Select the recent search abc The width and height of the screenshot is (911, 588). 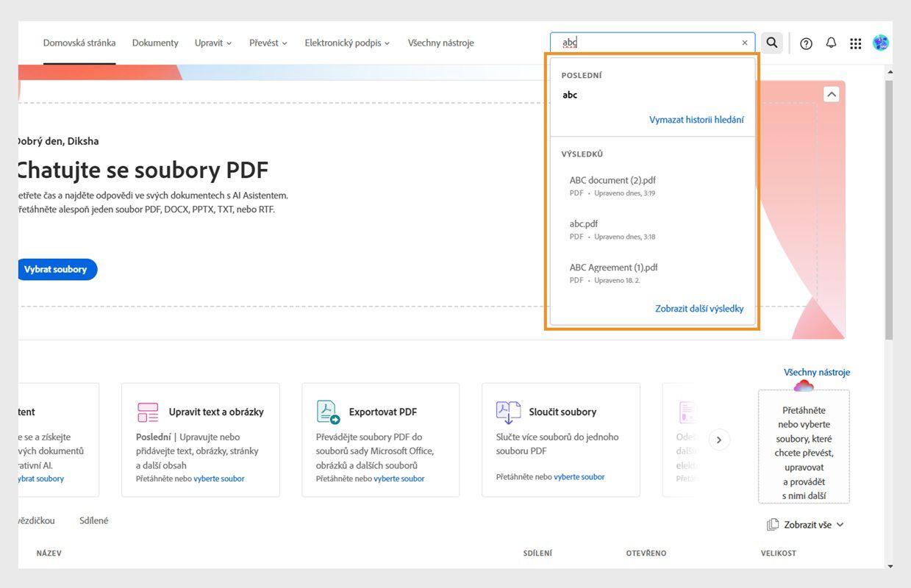570,95
